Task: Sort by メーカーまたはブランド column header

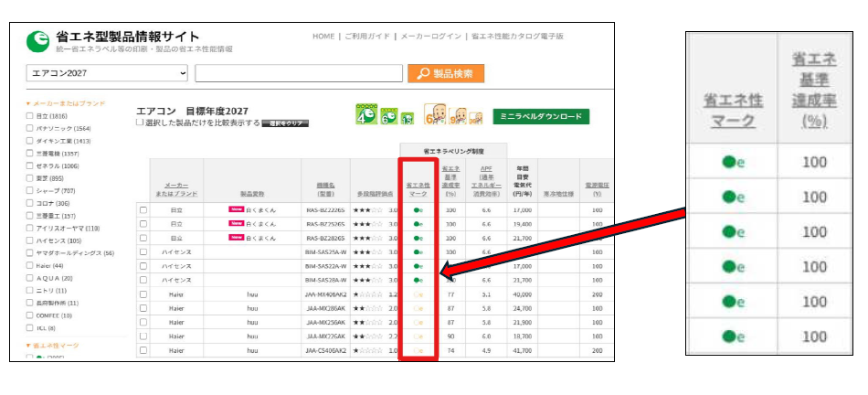Action: click(x=176, y=190)
